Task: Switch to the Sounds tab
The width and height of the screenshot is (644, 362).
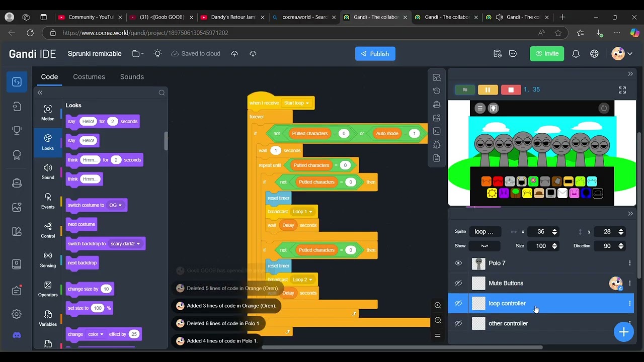Action: tap(132, 77)
